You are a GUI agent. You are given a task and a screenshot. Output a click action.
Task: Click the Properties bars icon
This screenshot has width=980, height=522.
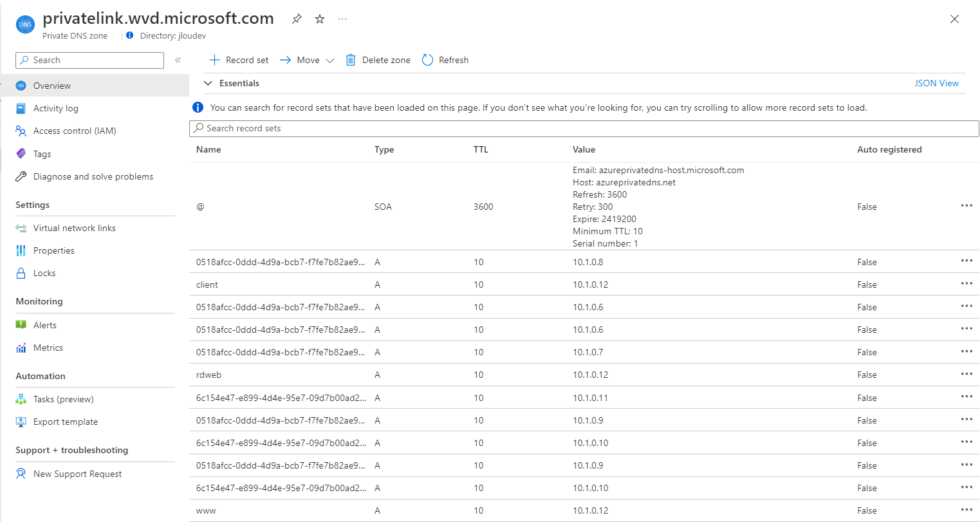tap(21, 250)
